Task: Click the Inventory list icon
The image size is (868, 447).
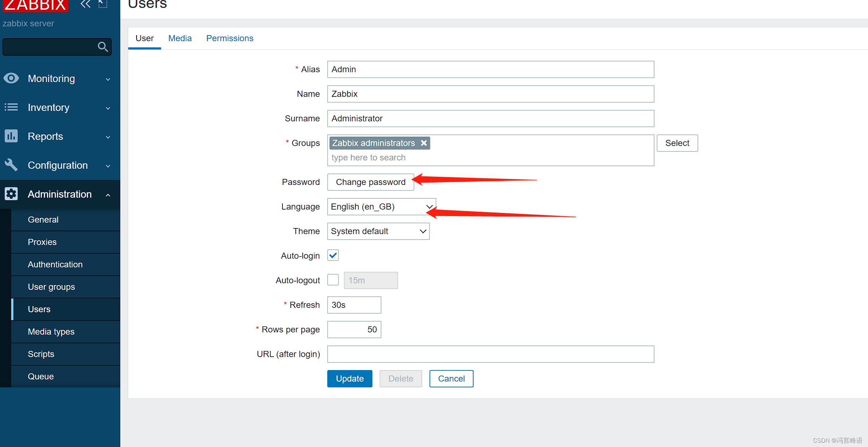Action: (11, 107)
